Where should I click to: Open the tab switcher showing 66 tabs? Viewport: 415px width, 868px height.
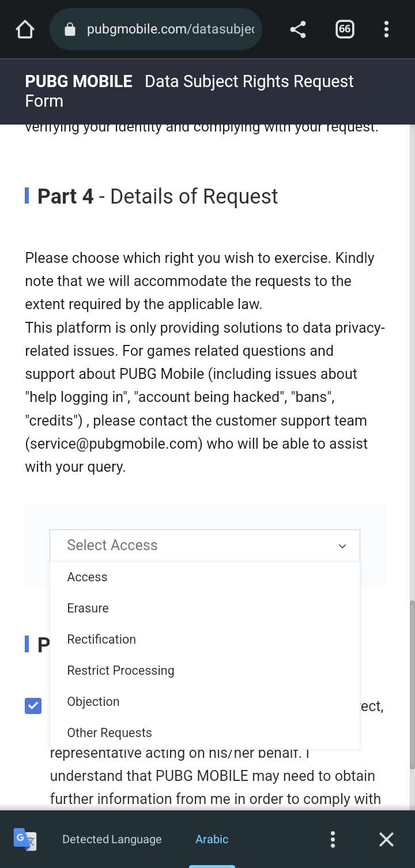pyautogui.click(x=345, y=29)
